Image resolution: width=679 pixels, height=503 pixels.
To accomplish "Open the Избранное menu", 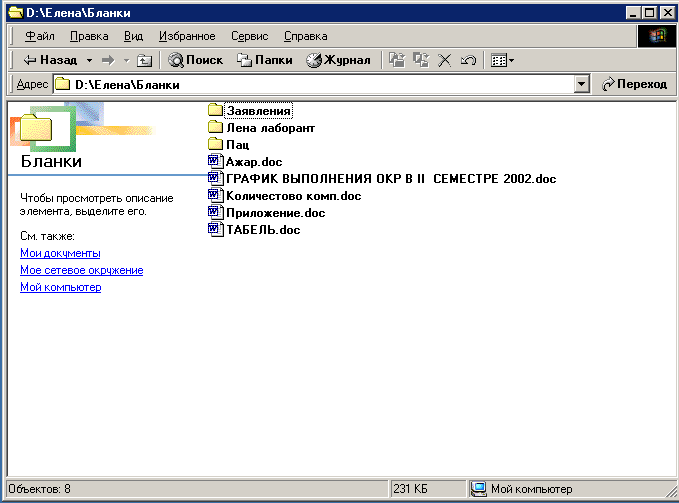I will point(187,36).
